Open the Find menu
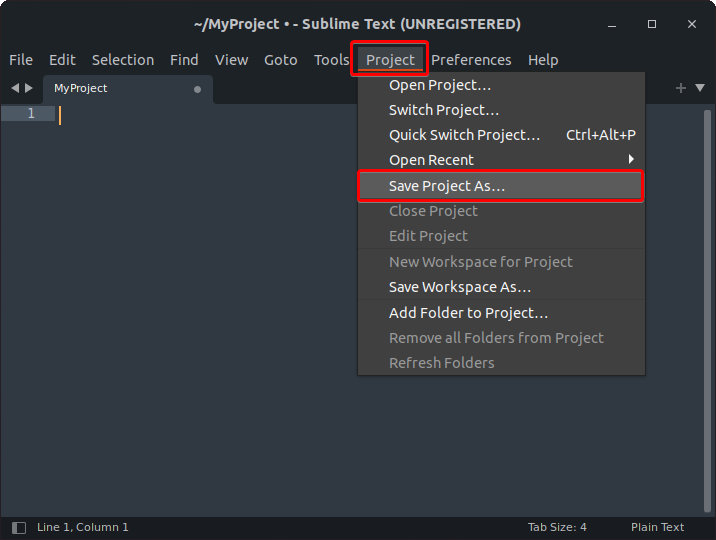 184,60
